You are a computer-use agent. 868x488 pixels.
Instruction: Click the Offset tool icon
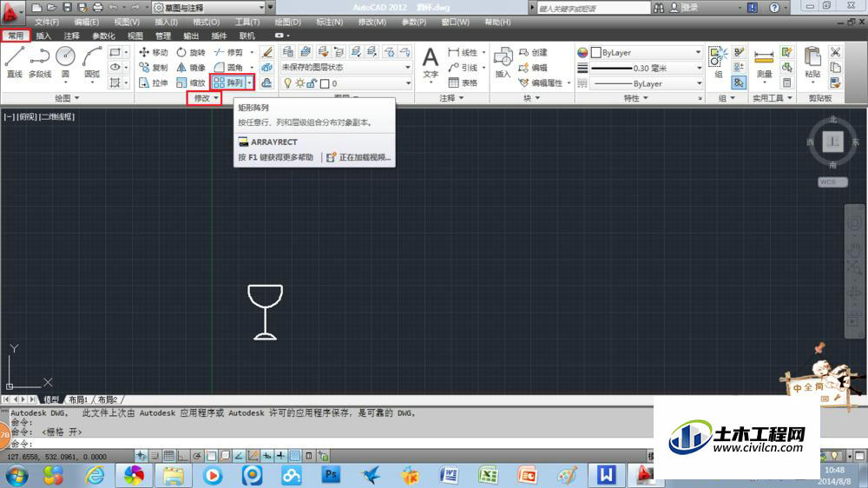[266, 83]
